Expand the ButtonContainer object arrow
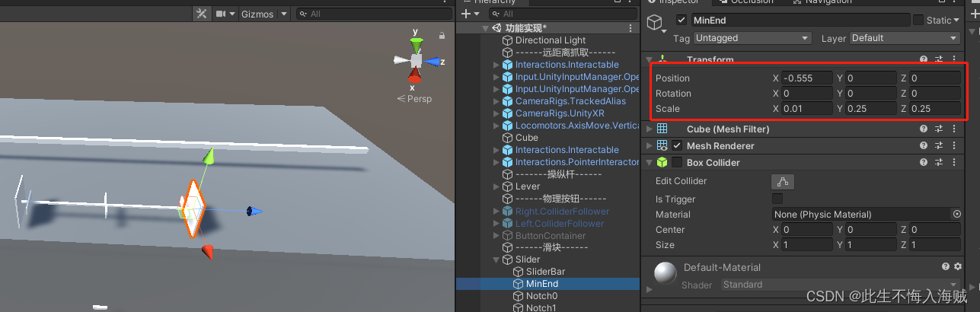The width and height of the screenshot is (980, 312). click(496, 235)
